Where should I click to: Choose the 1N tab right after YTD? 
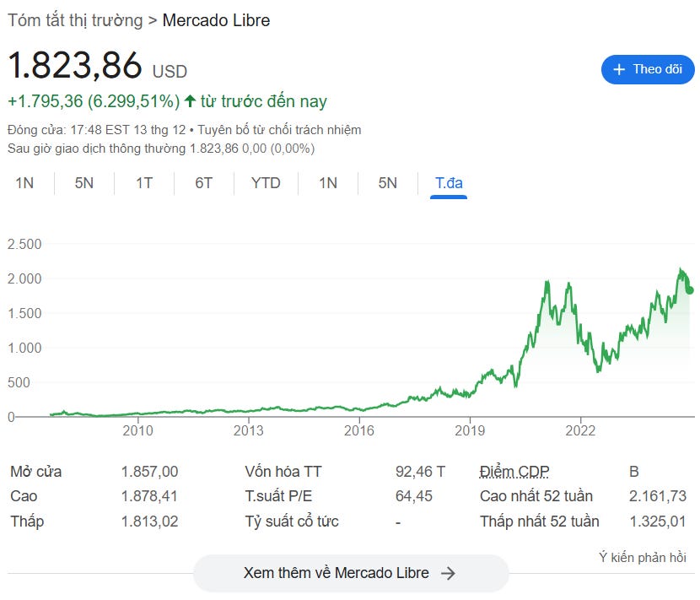[x=327, y=183]
